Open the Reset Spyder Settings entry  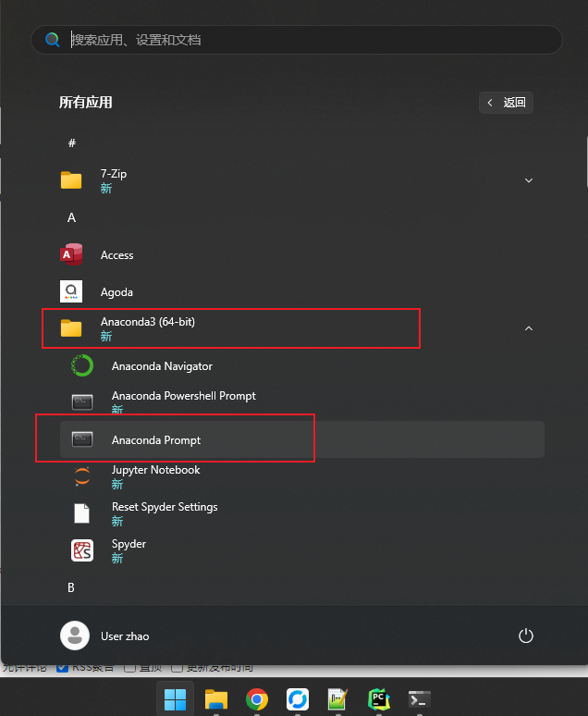click(301, 513)
